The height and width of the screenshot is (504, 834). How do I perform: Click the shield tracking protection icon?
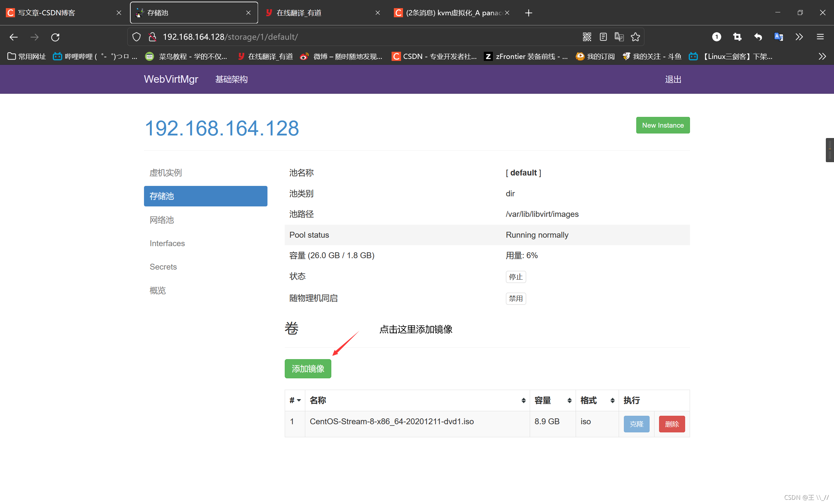(137, 37)
